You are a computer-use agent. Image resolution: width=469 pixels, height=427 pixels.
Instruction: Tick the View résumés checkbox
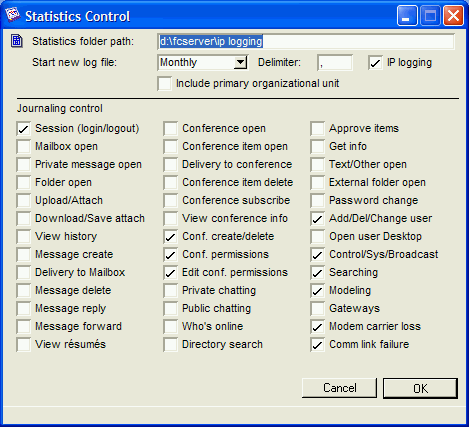pyautogui.click(x=24, y=345)
